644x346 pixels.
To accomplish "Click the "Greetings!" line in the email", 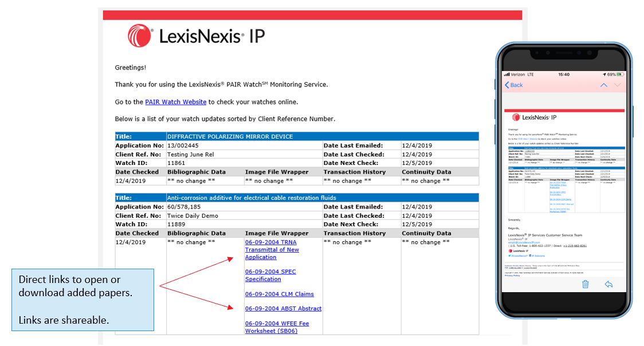I will [131, 68].
